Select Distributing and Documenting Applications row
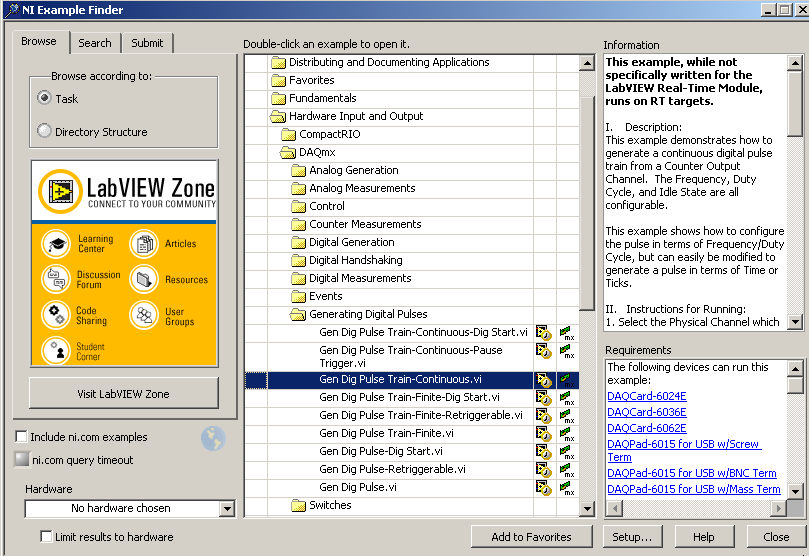Viewport: 809px width, 556px height. [x=412, y=62]
